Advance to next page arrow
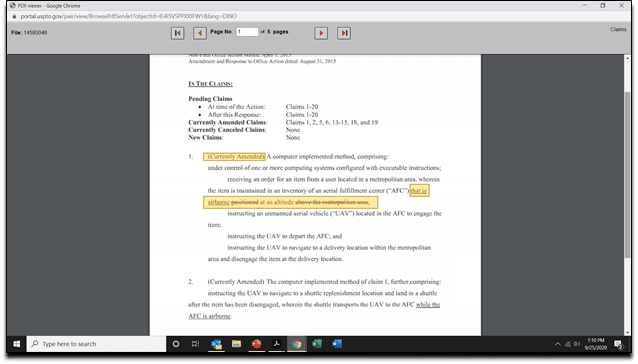Viewport: 638px width, 364px height. click(321, 33)
